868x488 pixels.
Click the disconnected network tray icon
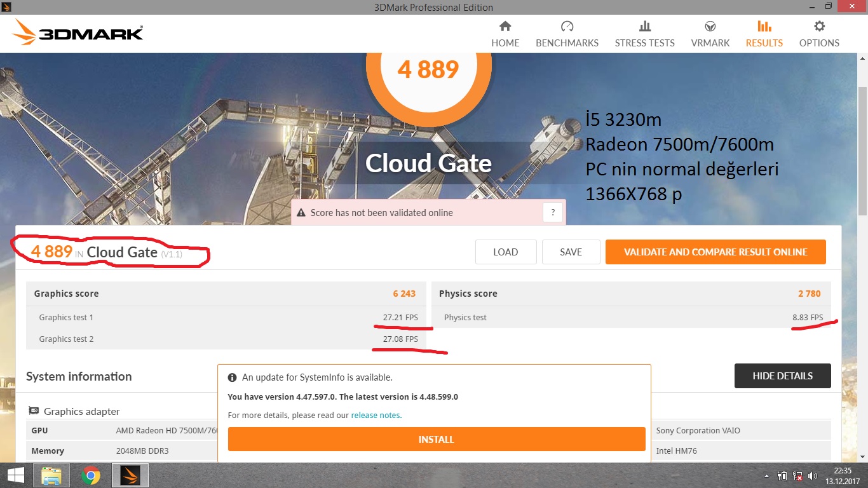click(797, 475)
